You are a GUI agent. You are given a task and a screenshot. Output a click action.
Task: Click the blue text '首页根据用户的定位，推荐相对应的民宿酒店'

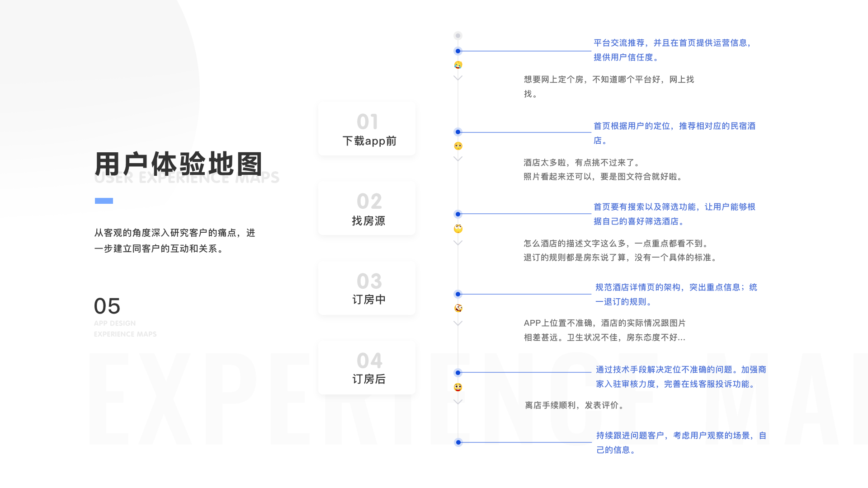[x=675, y=133]
